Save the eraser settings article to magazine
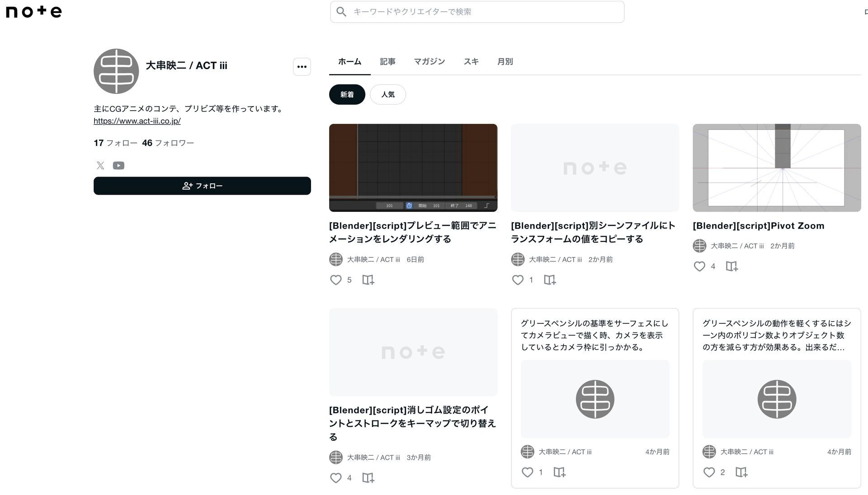The width and height of the screenshot is (868, 495). coord(368,478)
